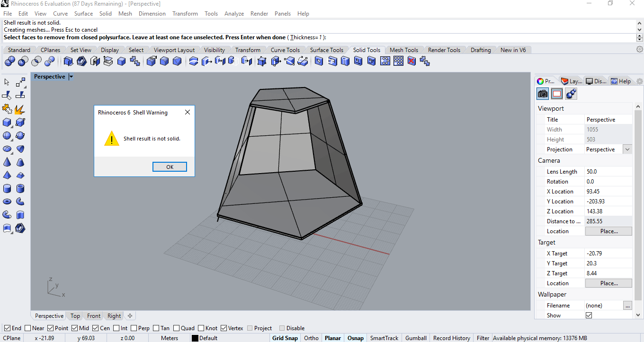Image resolution: width=644 pixels, height=342 pixels.
Task: Toggle the Mid osnap checkbox
Action: [x=74, y=328]
